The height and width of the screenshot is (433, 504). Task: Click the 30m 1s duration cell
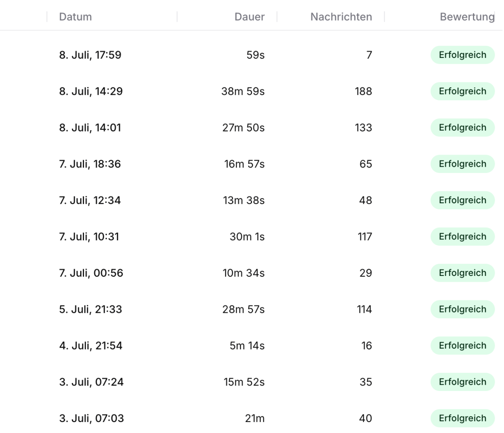point(247,236)
